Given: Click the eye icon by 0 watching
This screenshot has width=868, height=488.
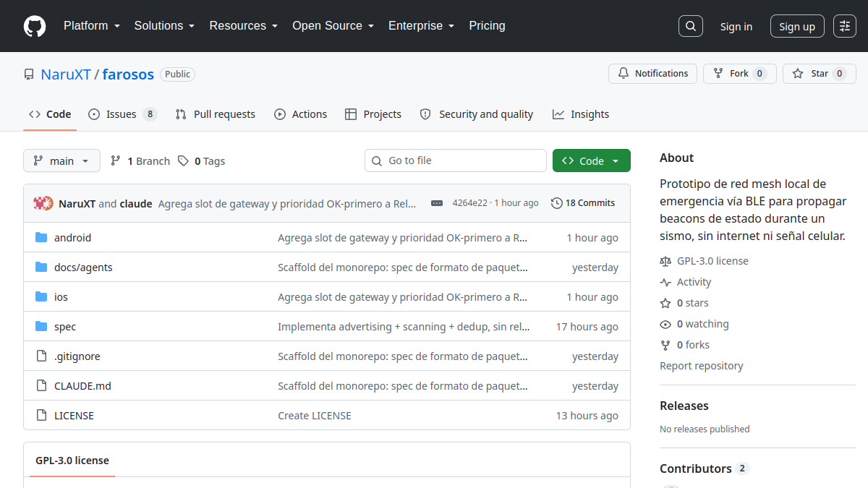Looking at the screenshot, I should click(x=665, y=324).
